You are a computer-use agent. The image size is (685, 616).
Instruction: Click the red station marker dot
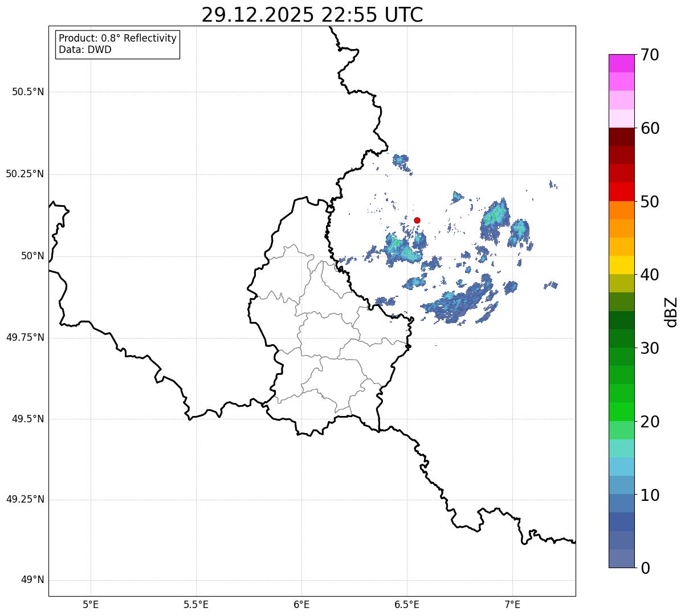(x=417, y=220)
